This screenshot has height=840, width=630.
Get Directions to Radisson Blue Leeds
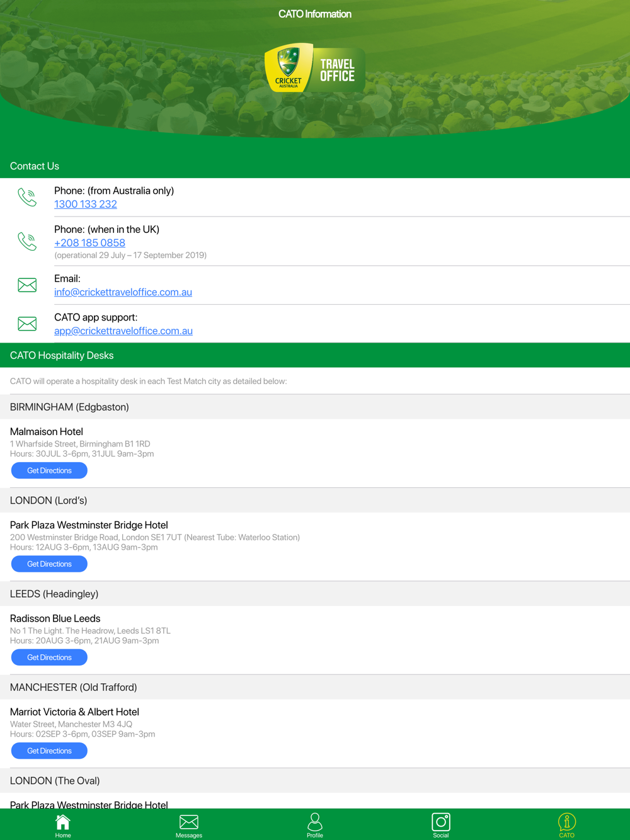coord(49,657)
